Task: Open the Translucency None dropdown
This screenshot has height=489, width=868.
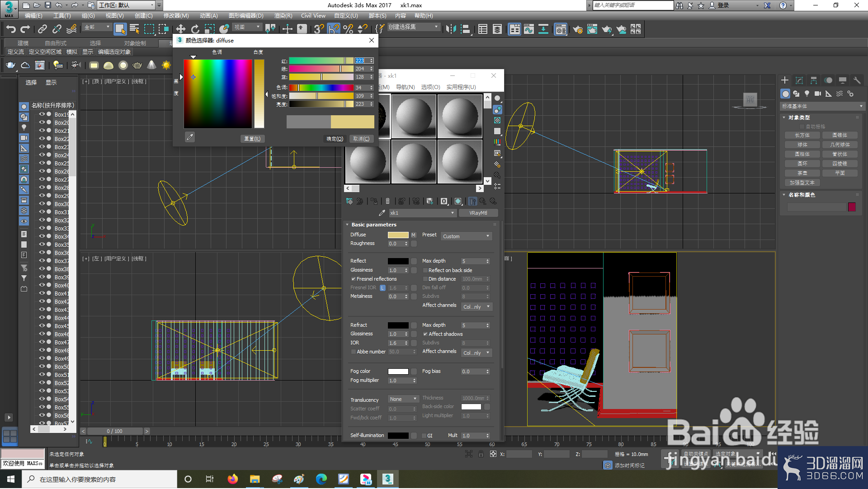Action: [403, 400]
